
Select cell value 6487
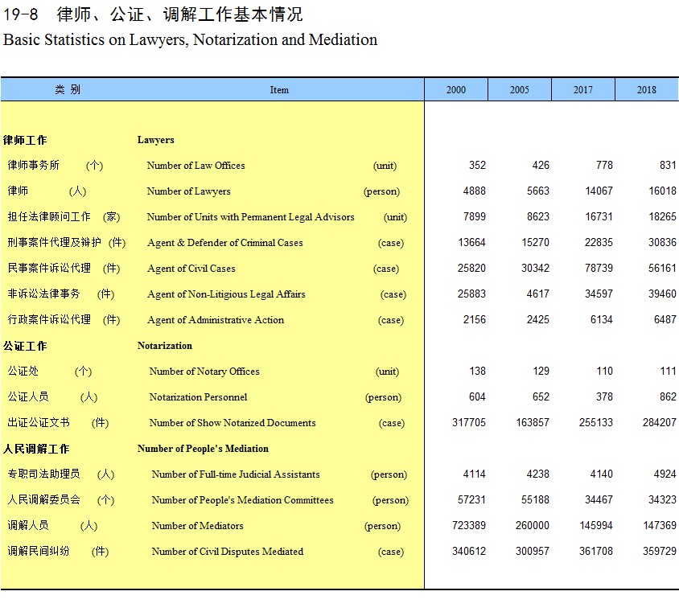tap(665, 319)
